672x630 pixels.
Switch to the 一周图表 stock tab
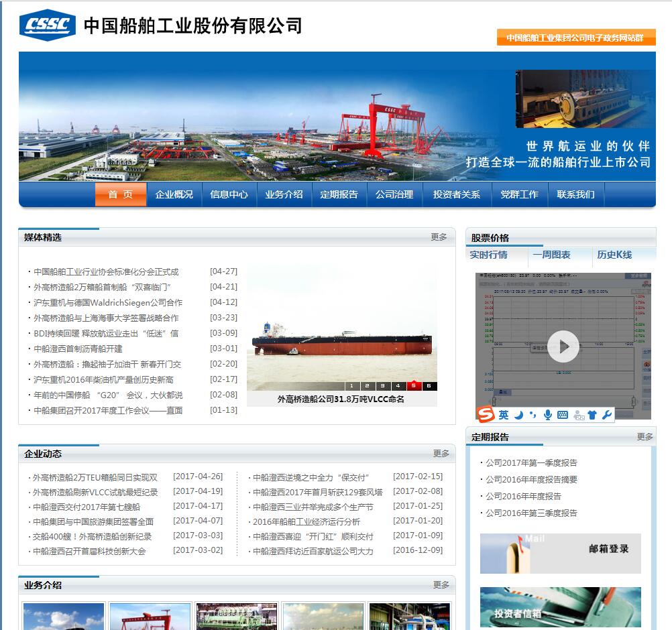(551, 255)
